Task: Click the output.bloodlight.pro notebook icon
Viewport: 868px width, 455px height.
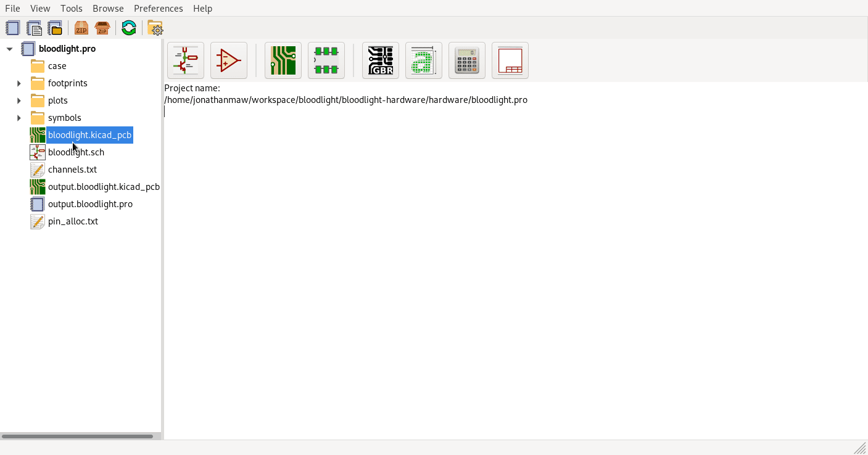Action: coord(38,204)
